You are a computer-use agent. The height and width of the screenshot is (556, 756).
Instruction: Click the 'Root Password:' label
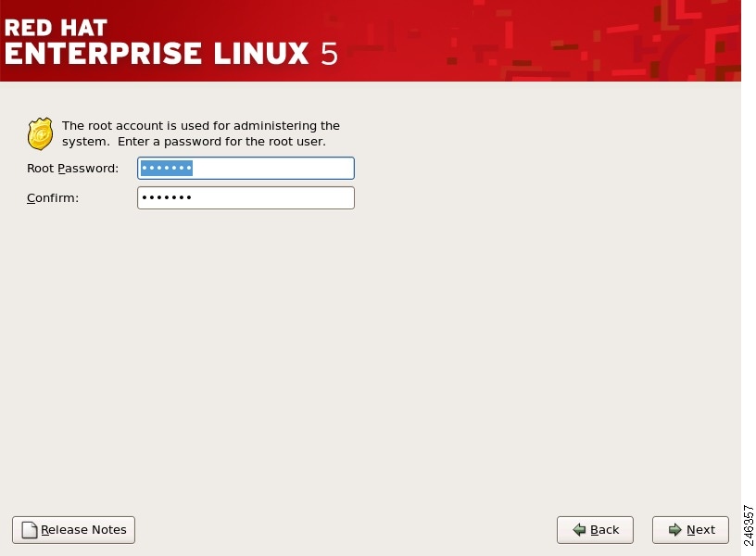click(x=73, y=169)
